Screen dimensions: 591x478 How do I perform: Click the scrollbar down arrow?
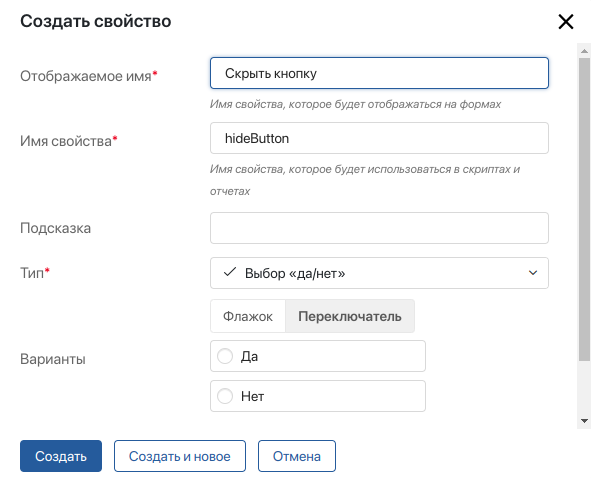tap(584, 421)
